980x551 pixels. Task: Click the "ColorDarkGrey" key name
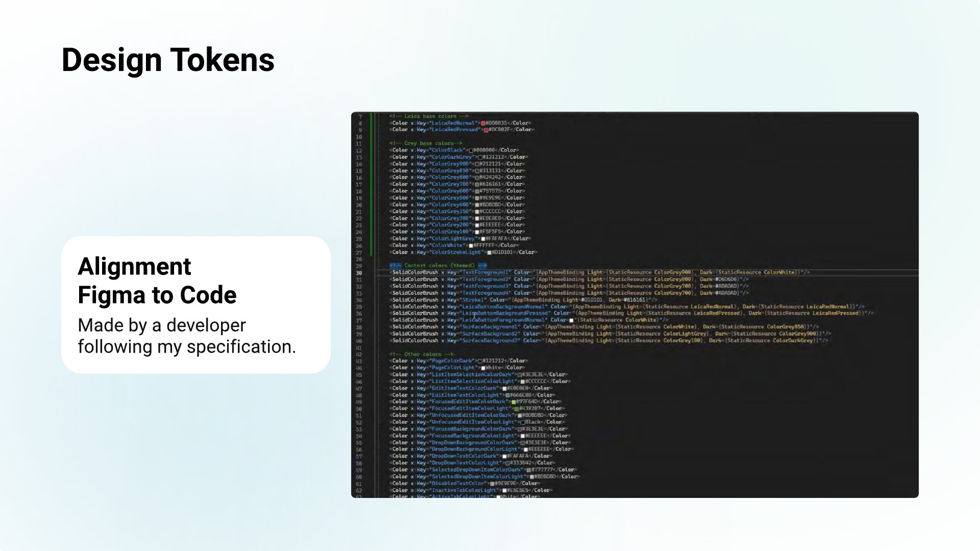point(451,157)
